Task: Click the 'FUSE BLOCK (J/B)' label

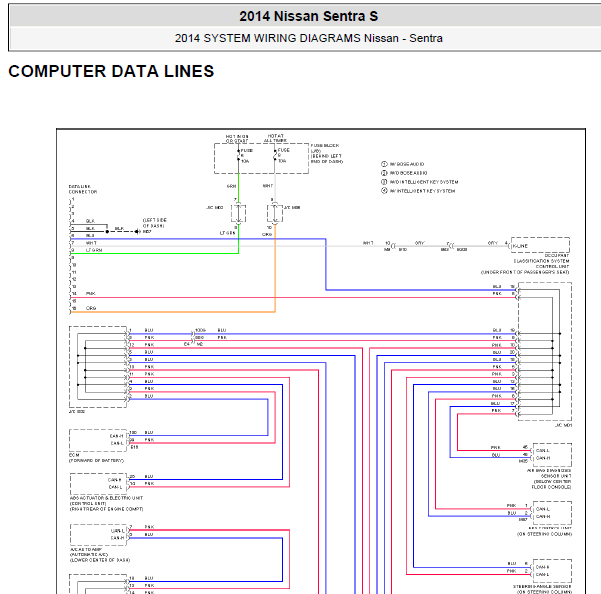Action: 324,148
